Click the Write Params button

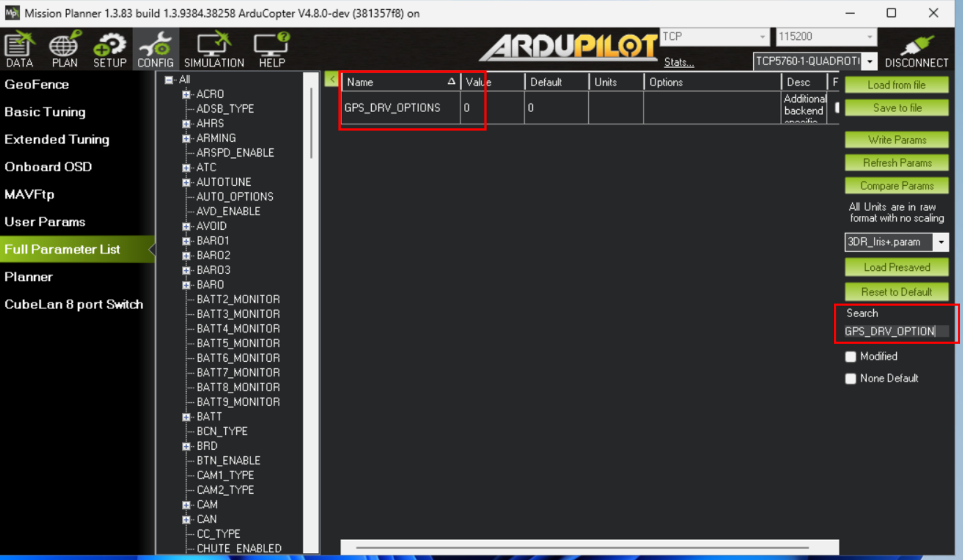click(x=897, y=140)
